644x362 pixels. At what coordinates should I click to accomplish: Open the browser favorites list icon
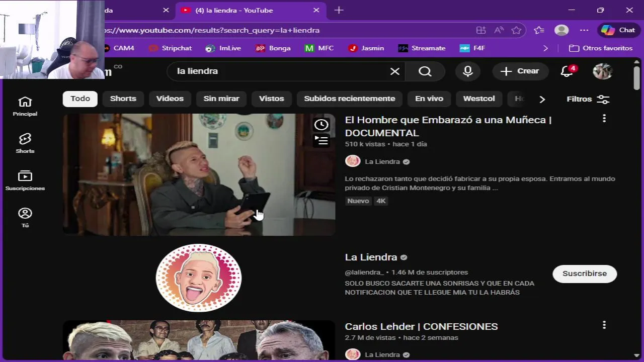point(539,30)
